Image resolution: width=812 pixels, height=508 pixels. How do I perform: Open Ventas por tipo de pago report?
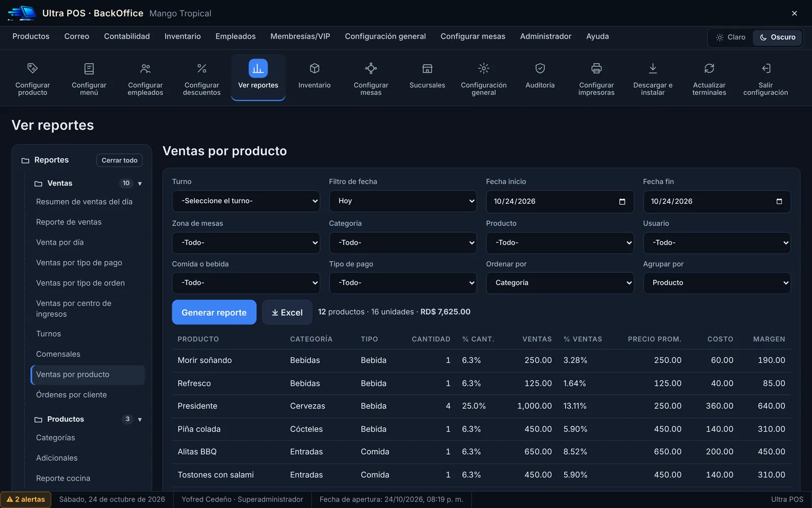[x=79, y=263]
